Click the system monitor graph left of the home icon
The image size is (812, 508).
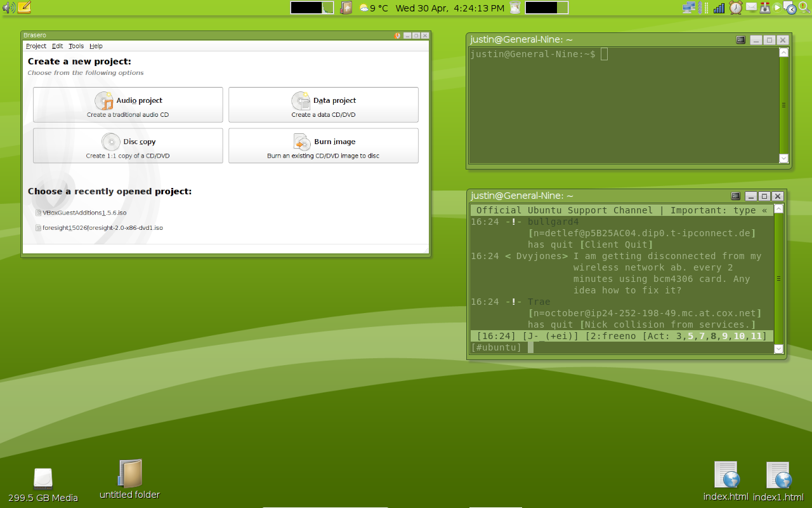(x=312, y=8)
